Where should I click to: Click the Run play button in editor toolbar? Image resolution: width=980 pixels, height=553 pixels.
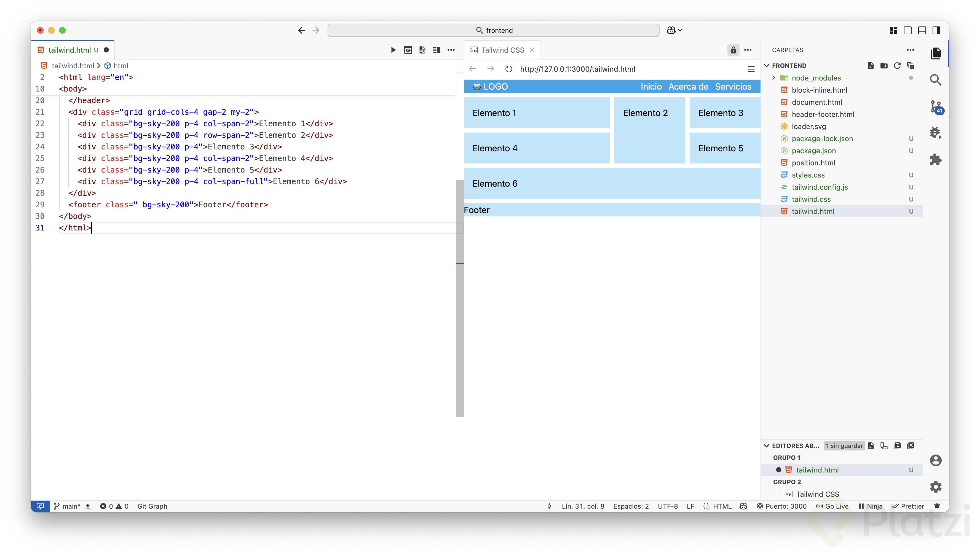point(393,50)
